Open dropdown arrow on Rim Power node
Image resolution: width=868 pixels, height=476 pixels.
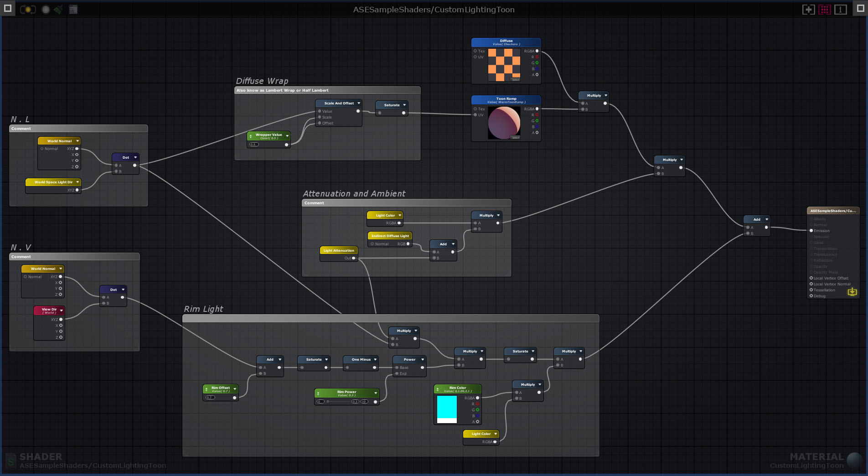tap(376, 393)
